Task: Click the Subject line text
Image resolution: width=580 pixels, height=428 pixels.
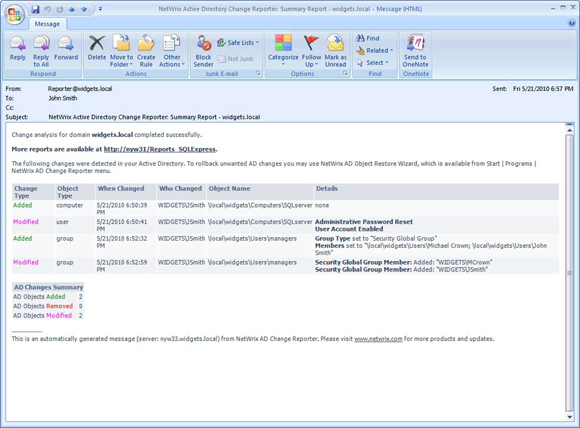Action: pyautogui.click(x=154, y=117)
